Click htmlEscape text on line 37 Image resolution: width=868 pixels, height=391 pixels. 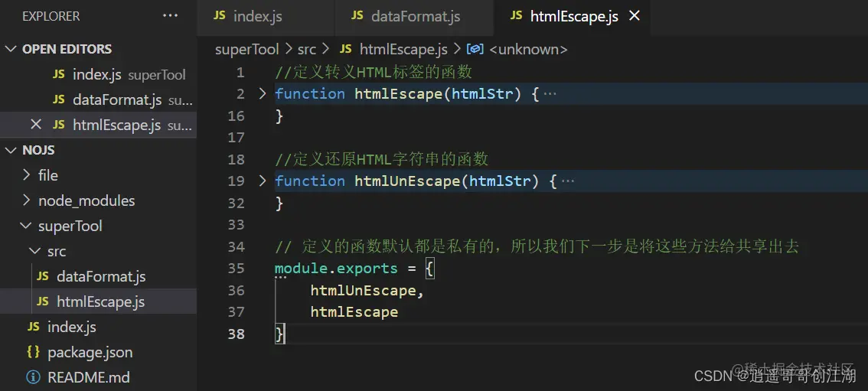[354, 312]
